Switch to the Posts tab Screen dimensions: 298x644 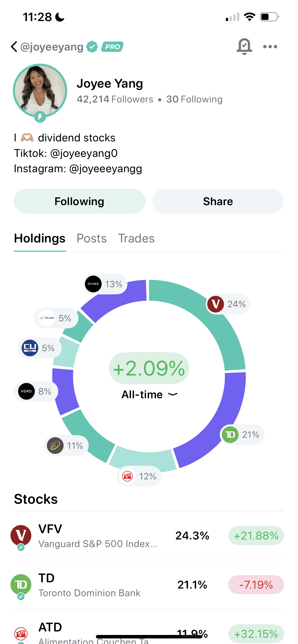click(92, 238)
